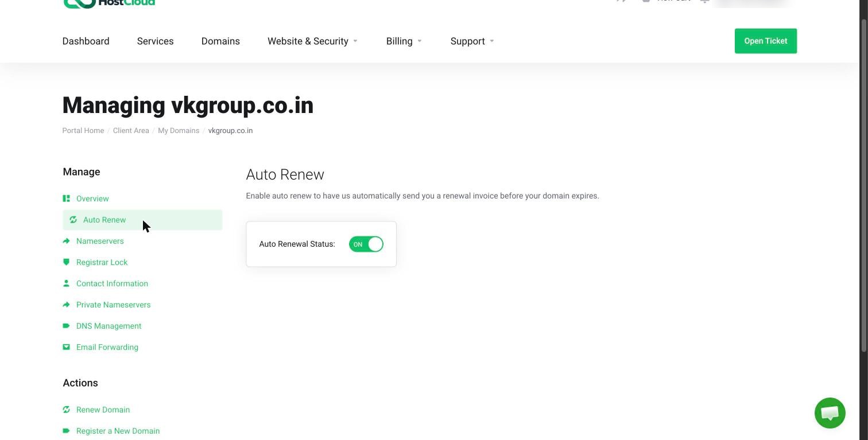
Task: Select Auto Renew in the Manage sidebar
Action: pos(142,220)
